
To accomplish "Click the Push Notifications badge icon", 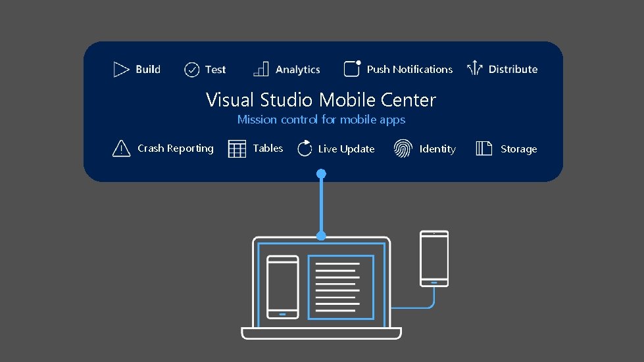I will pos(353,68).
